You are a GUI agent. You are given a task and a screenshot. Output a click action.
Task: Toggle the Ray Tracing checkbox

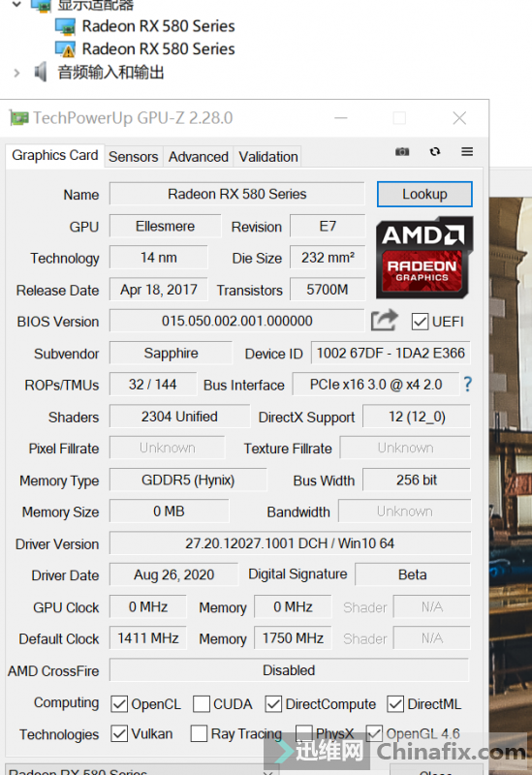click(199, 733)
